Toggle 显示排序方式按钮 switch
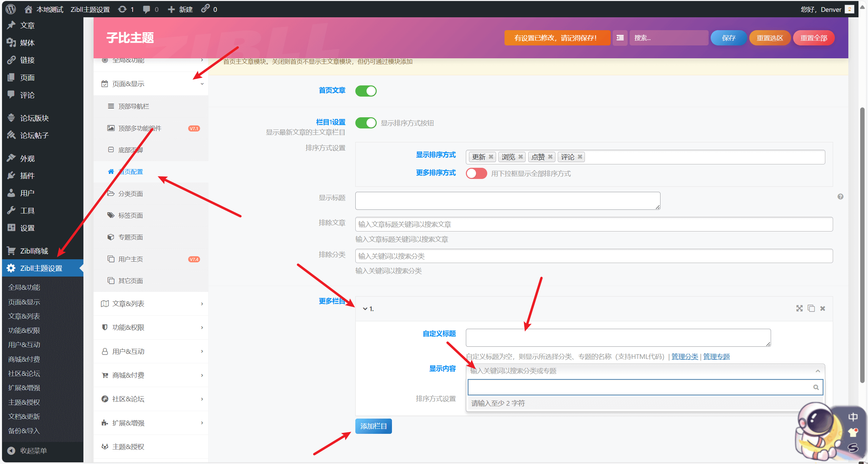The width and height of the screenshot is (868, 464). tap(366, 123)
